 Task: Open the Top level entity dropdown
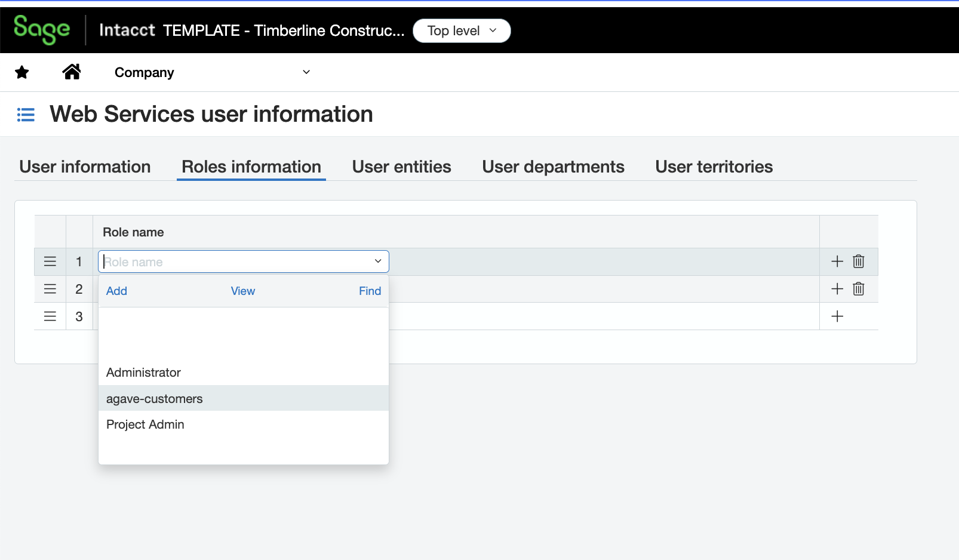462,30
